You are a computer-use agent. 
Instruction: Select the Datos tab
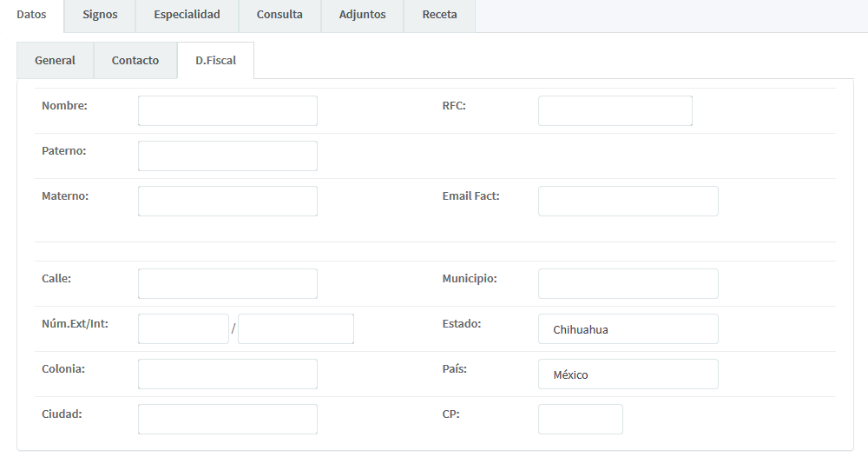coord(31,15)
